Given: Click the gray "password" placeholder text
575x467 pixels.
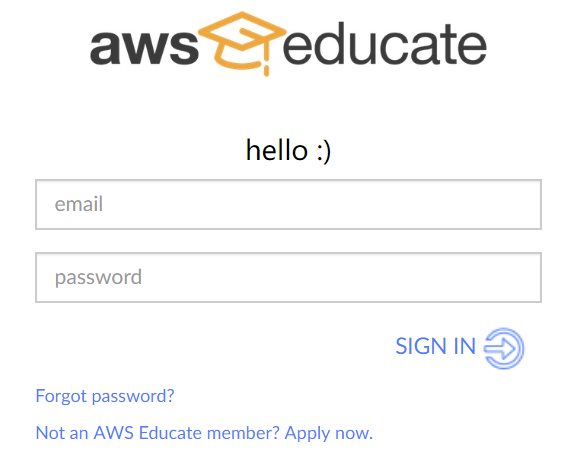Looking at the screenshot, I should [x=98, y=278].
